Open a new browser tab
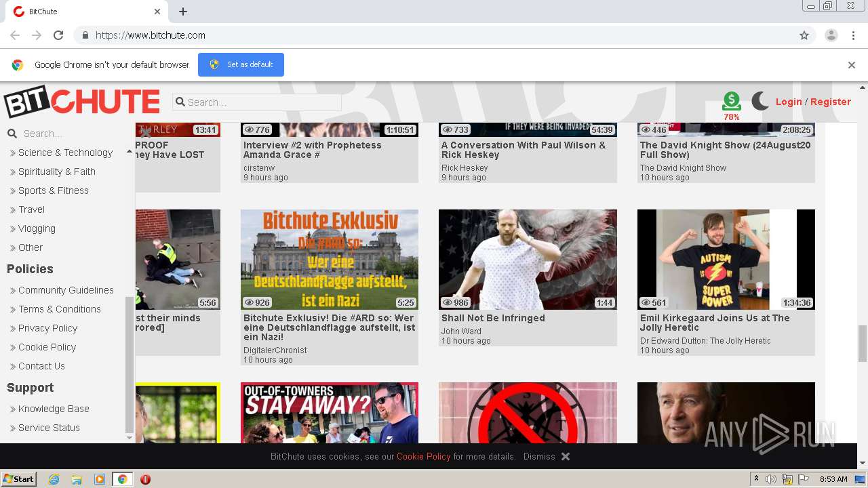This screenshot has height=488, width=868. click(183, 12)
